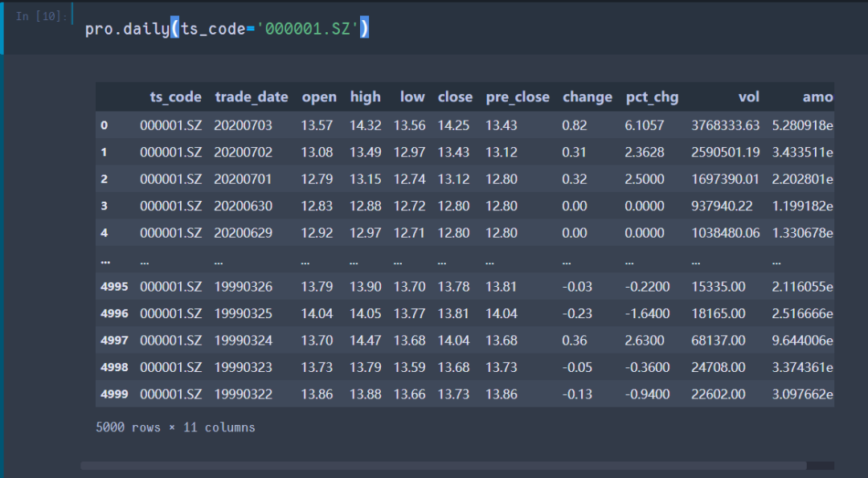Click the low column header

coord(412,97)
